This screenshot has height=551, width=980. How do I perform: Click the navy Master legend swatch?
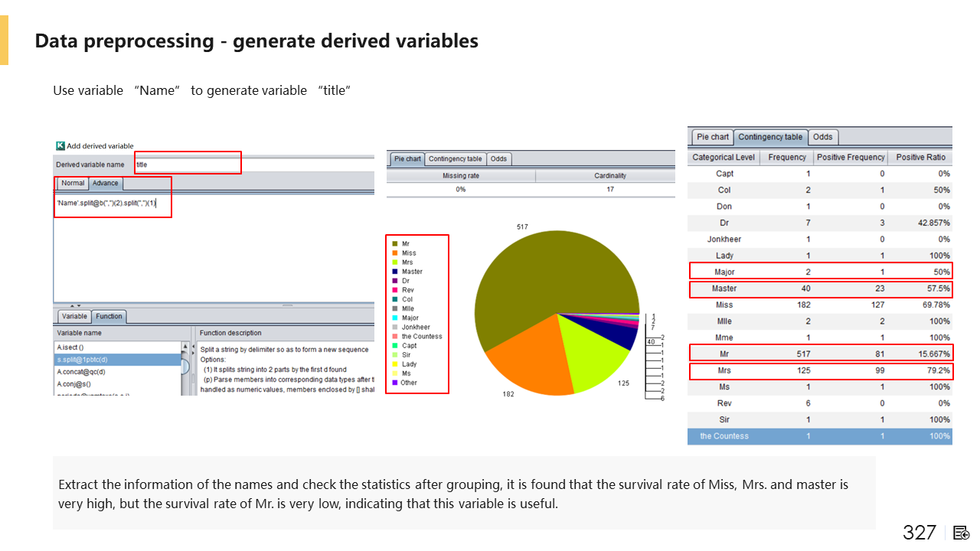pos(394,272)
